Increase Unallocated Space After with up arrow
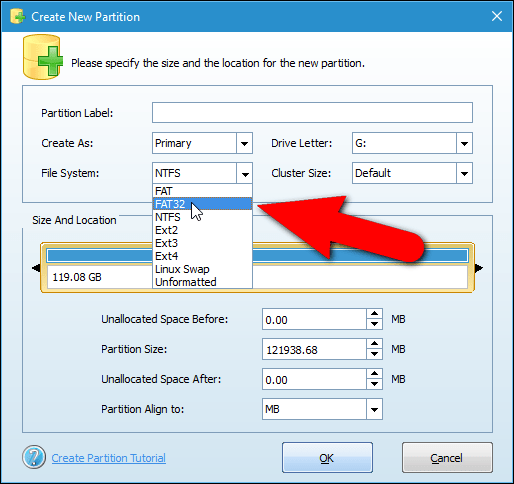 coord(374,374)
